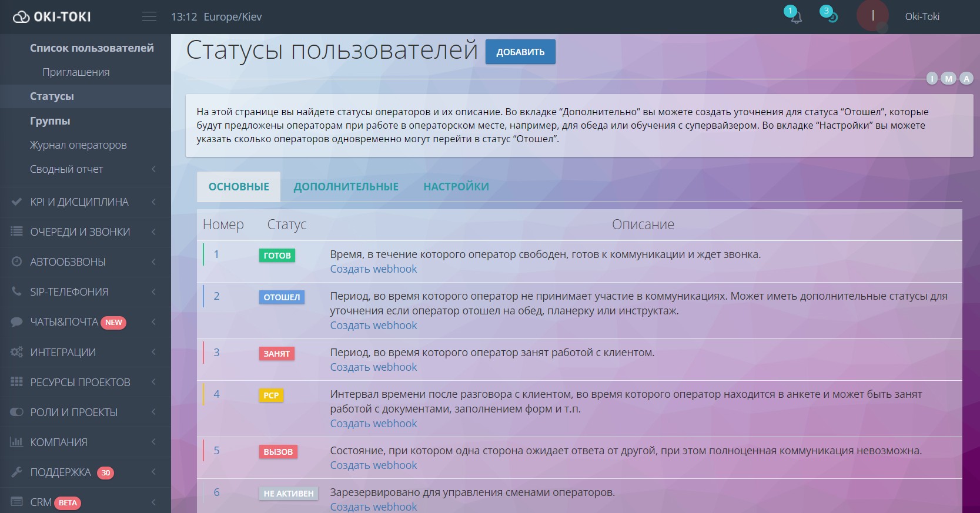Image resolution: width=980 pixels, height=513 pixels.
Task: Click the Добавить button
Action: click(520, 52)
